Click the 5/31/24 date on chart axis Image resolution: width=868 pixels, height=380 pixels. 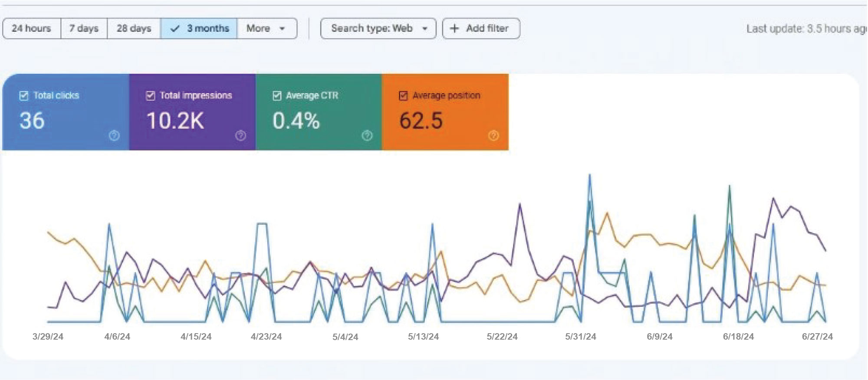pyautogui.click(x=580, y=337)
